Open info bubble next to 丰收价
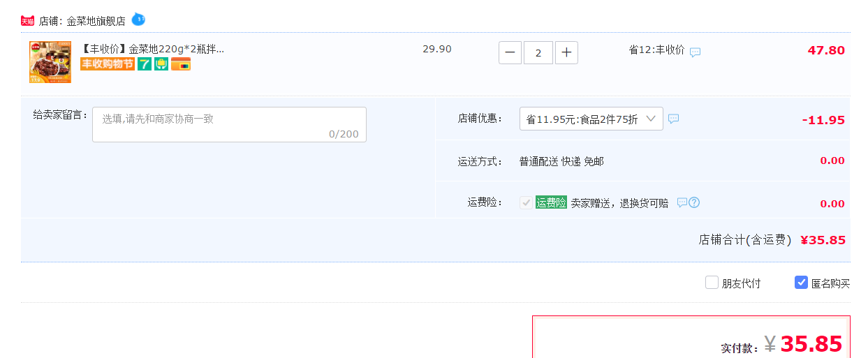 pyautogui.click(x=696, y=52)
